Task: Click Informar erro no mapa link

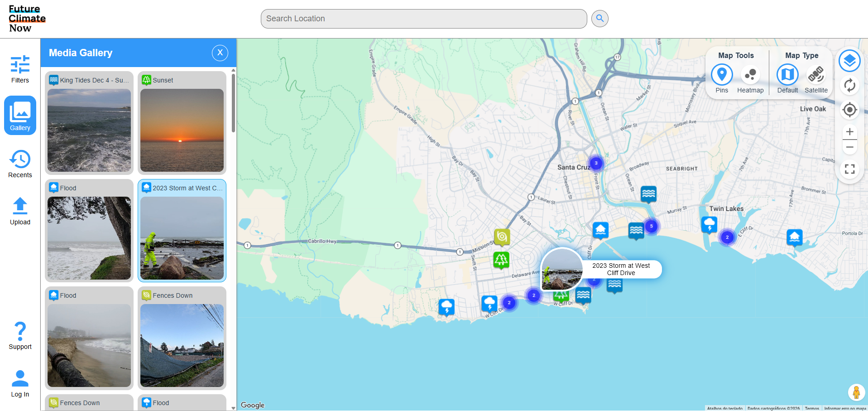Action: click(845, 408)
